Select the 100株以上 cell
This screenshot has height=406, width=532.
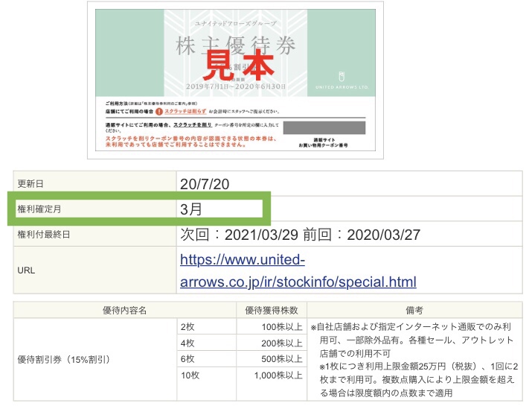272,326
